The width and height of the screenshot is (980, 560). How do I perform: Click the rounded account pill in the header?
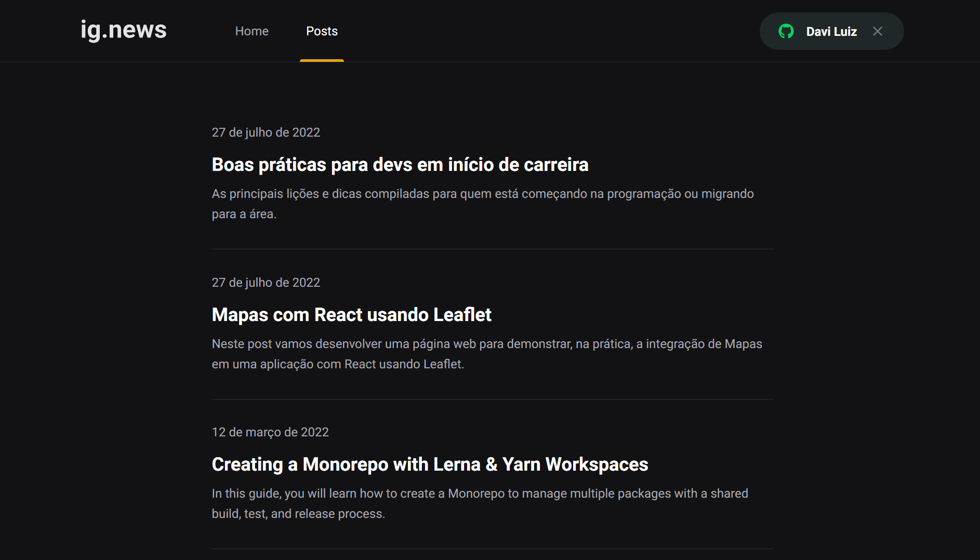(831, 31)
